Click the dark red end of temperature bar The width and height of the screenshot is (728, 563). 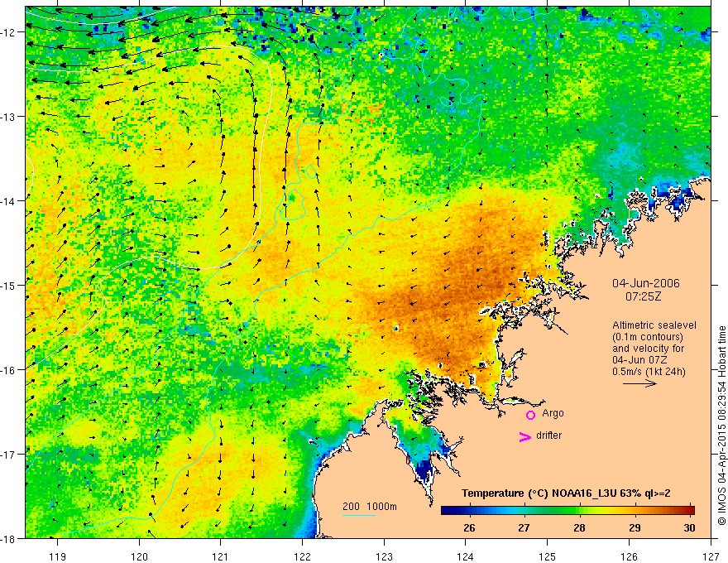pos(691,511)
